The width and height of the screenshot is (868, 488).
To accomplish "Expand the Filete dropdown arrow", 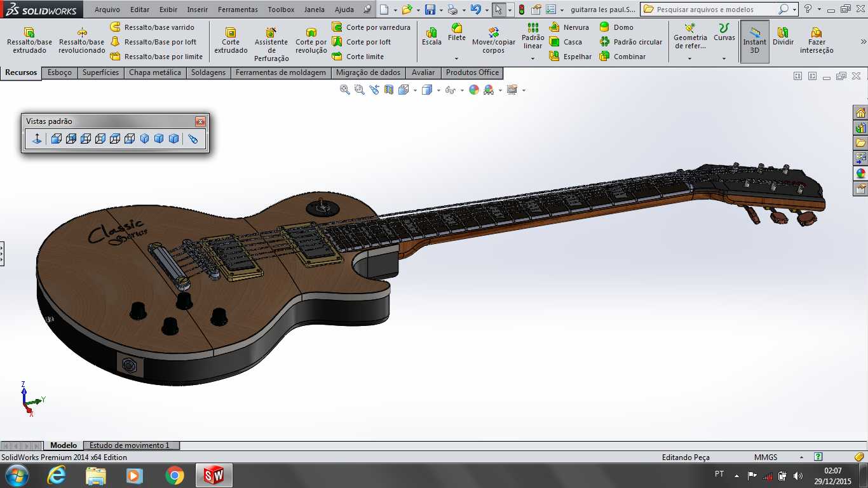I will 457,59.
